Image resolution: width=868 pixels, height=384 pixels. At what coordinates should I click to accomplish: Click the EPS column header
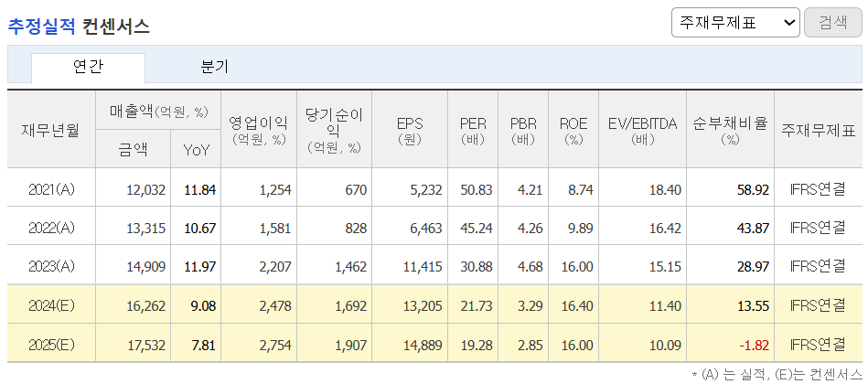409,130
